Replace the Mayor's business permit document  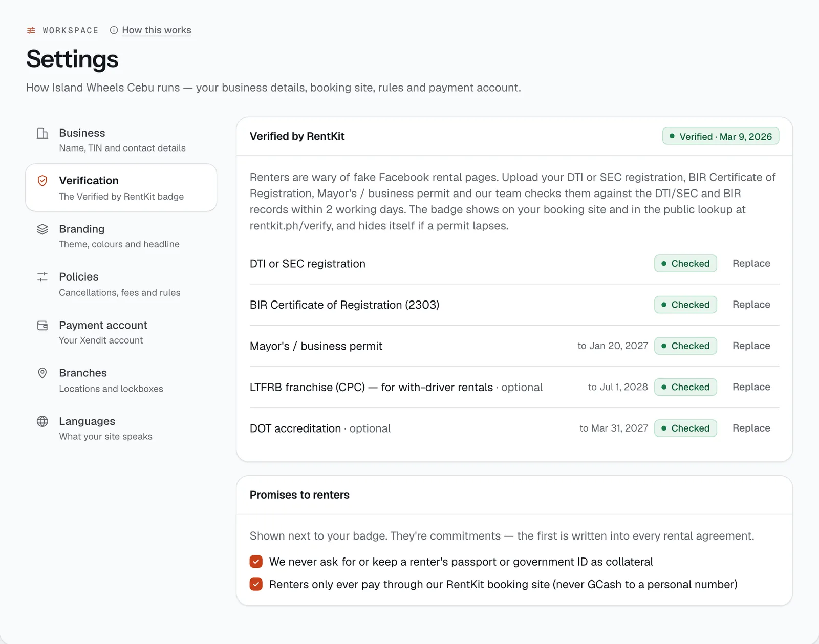point(751,346)
